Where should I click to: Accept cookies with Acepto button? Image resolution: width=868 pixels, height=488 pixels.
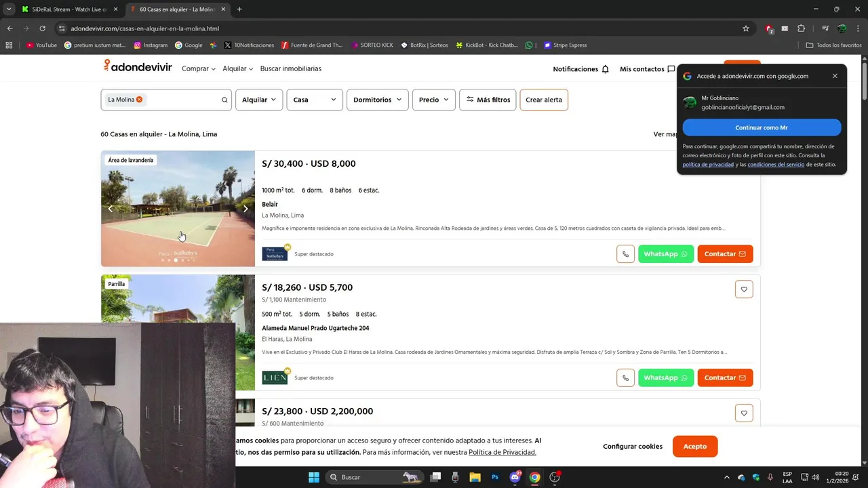(695, 447)
